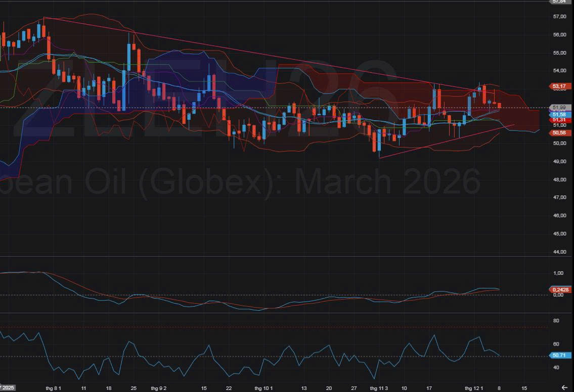Click the 80 level on RSI axis
This screenshot has width=574, height=392.
[556, 321]
